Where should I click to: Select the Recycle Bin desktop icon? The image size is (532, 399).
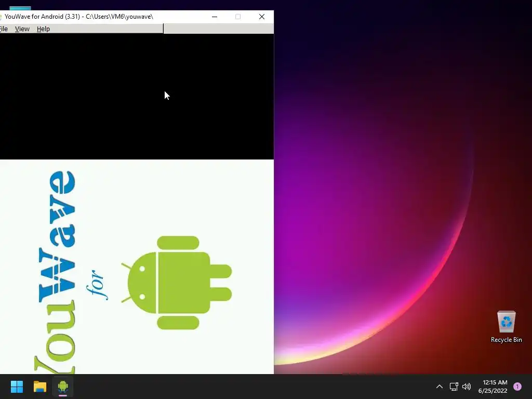pyautogui.click(x=506, y=327)
